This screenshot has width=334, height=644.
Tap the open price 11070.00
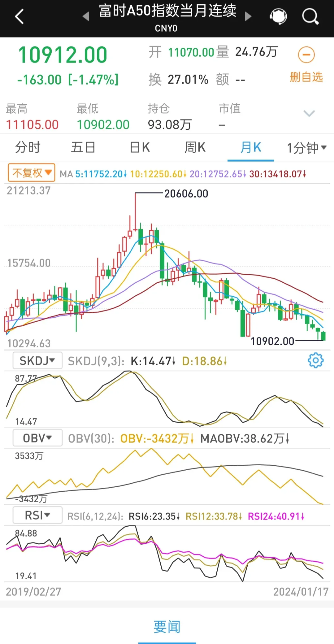(x=191, y=52)
